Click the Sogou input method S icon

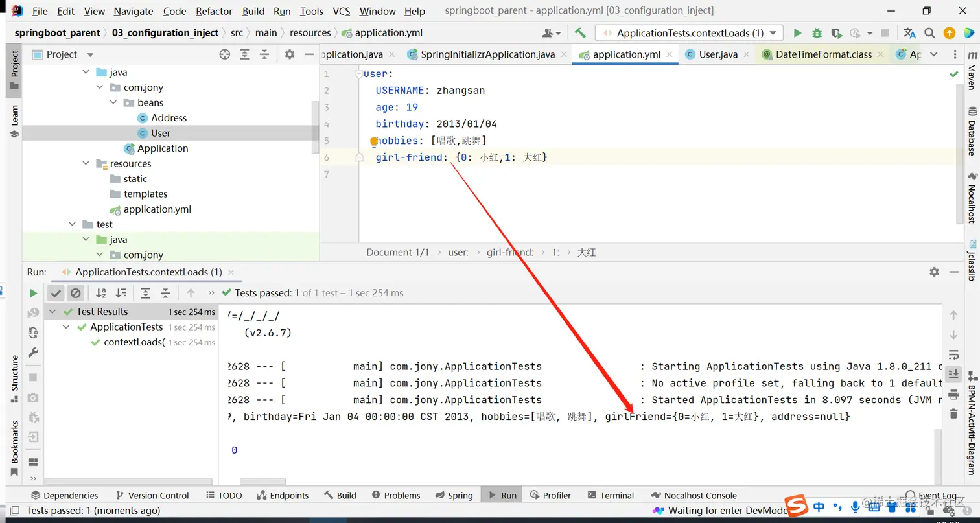pos(797,506)
